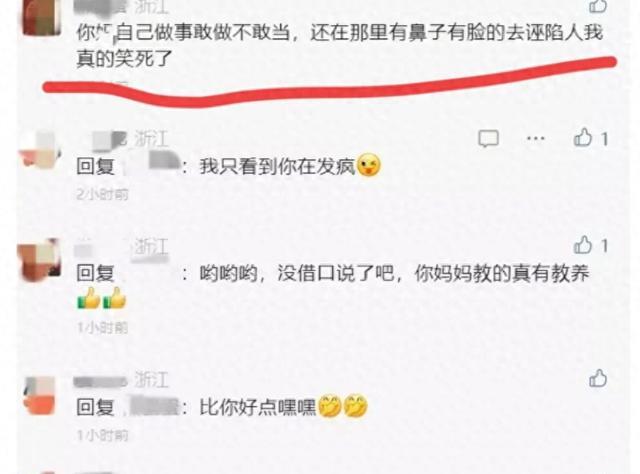Viewport: 640px width, 474px height.
Task: Open avatar of the "我只看到你在发疯" commenter
Action: point(40,150)
